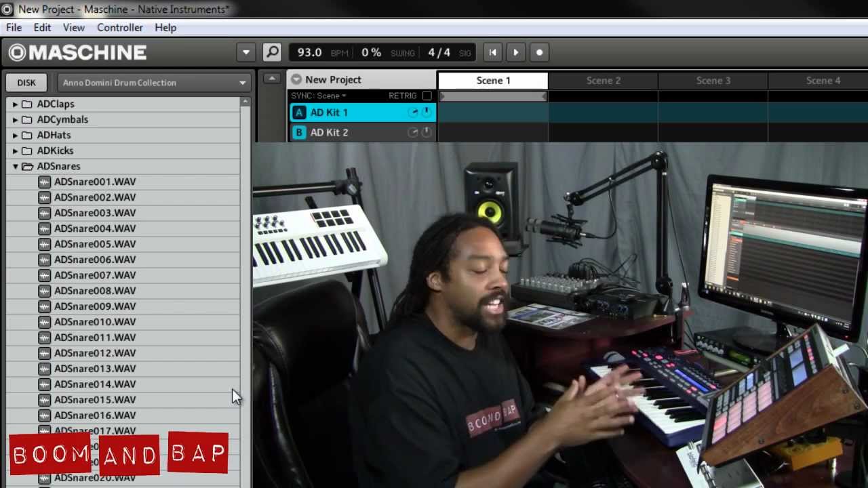
Task: Open the Anno Domini Drum Collection dropdown
Action: point(154,83)
